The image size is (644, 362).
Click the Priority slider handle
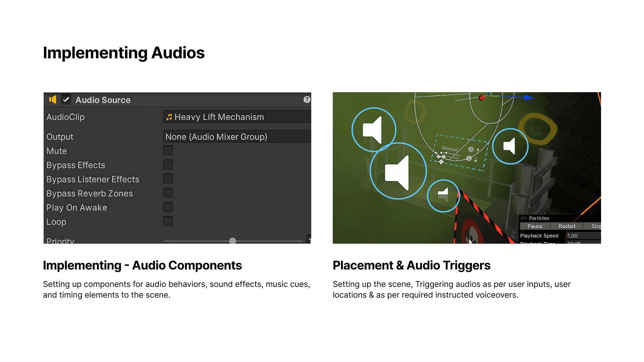coord(232,241)
